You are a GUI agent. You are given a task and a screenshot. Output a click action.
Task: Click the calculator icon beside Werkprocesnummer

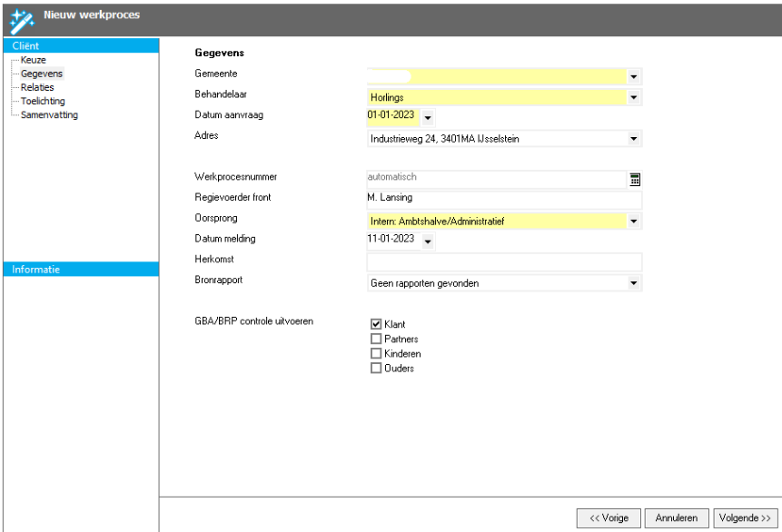coord(635,179)
